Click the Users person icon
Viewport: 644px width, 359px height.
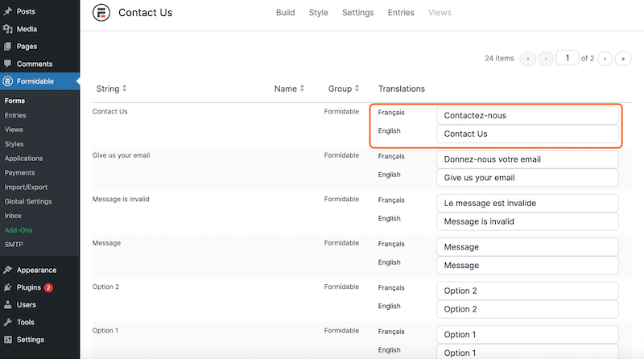(8, 305)
